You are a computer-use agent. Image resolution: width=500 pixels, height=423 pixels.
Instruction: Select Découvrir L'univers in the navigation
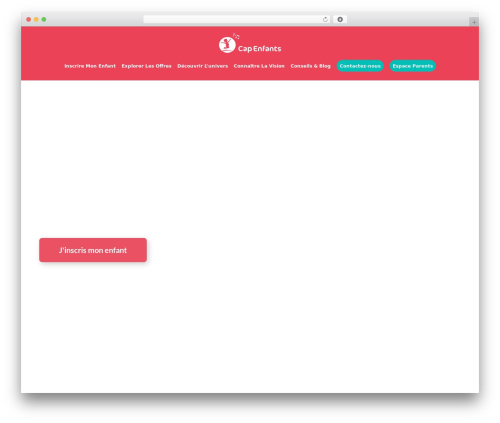[203, 66]
